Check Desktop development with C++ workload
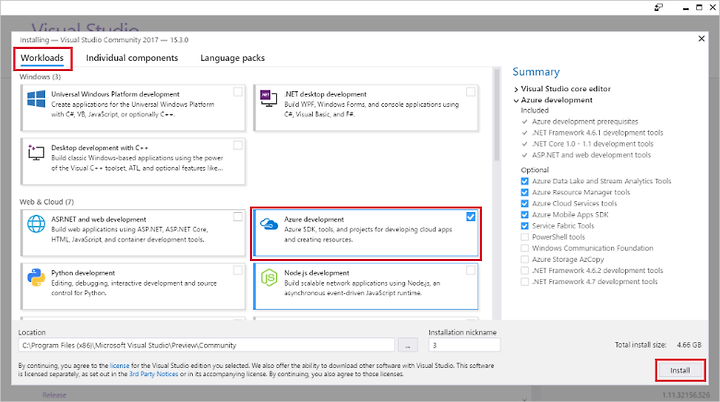The height and width of the screenshot is (402, 720). 238,145
